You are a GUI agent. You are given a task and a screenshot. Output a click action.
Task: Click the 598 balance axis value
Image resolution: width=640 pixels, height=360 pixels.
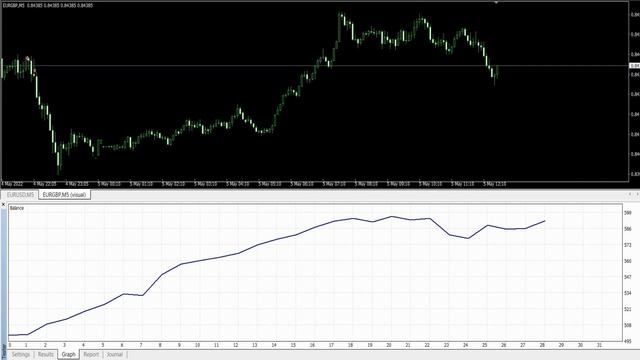627,213
